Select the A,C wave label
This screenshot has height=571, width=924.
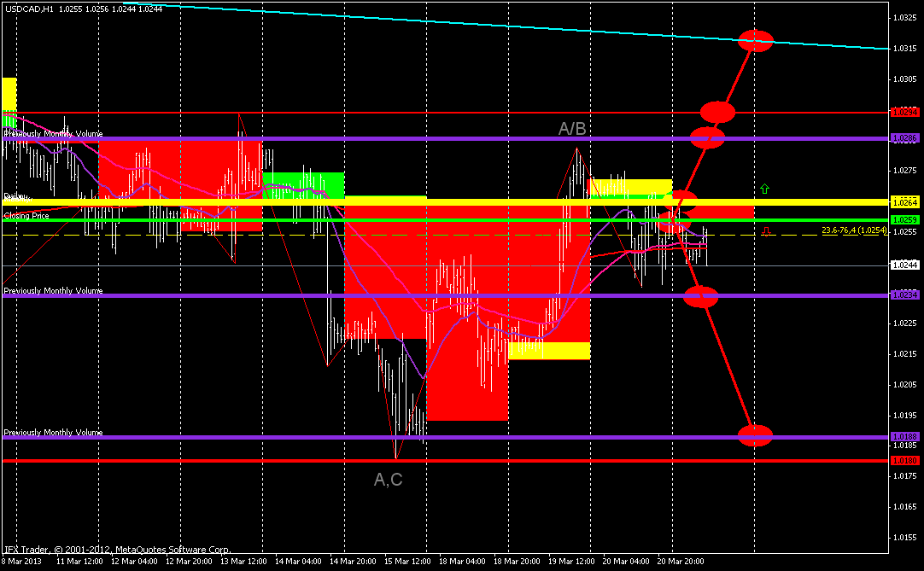point(389,480)
